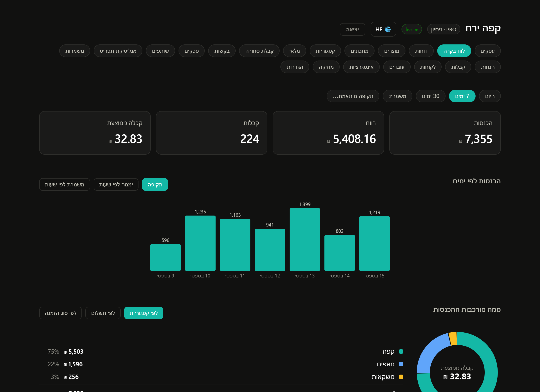Click the 22% share value
Screen dimensions: 540x392
click(x=53, y=364)
